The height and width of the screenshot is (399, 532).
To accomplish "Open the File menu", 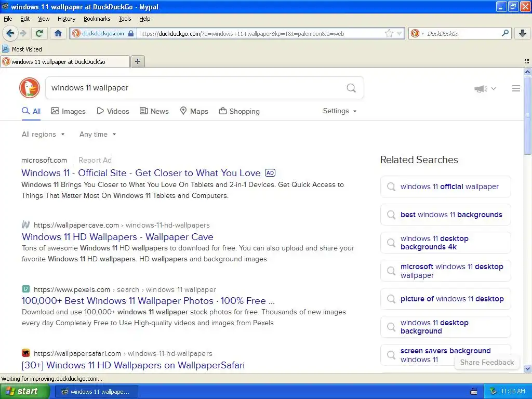I will coord(8,19).
